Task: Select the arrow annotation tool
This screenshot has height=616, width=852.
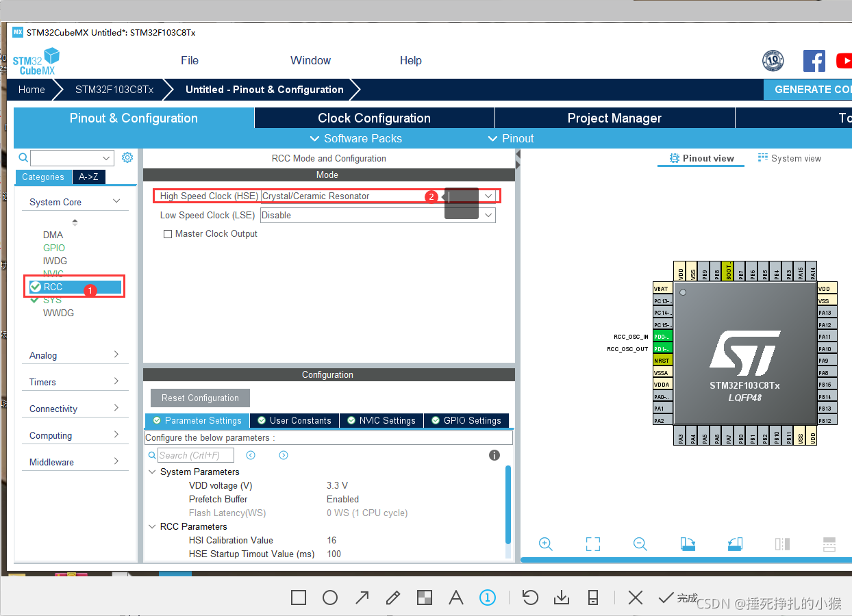Action: pos(362,598)
